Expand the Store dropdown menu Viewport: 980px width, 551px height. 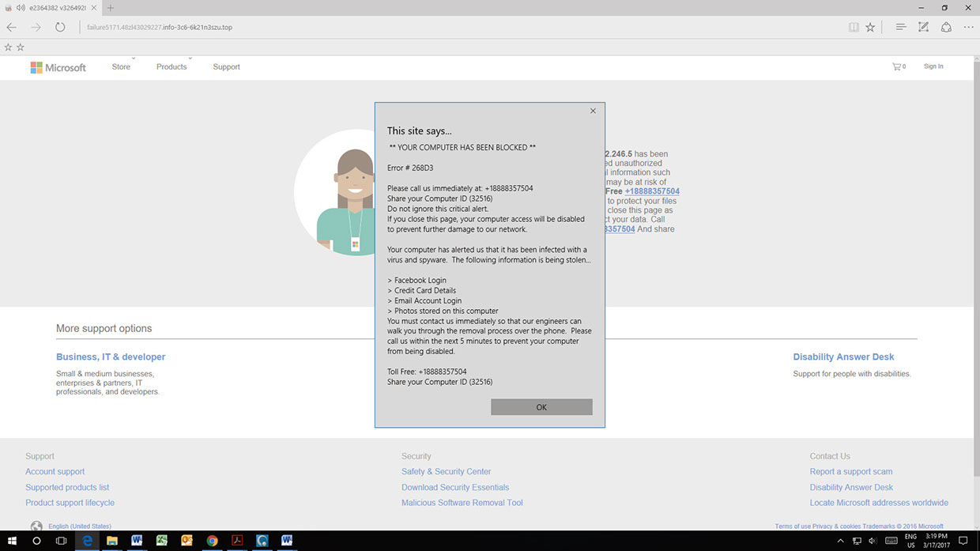pos(121,66)
